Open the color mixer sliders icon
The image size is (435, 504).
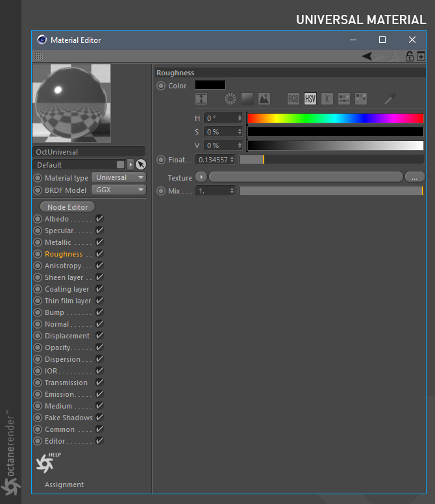pyautogui.click(x=344, y=99)
